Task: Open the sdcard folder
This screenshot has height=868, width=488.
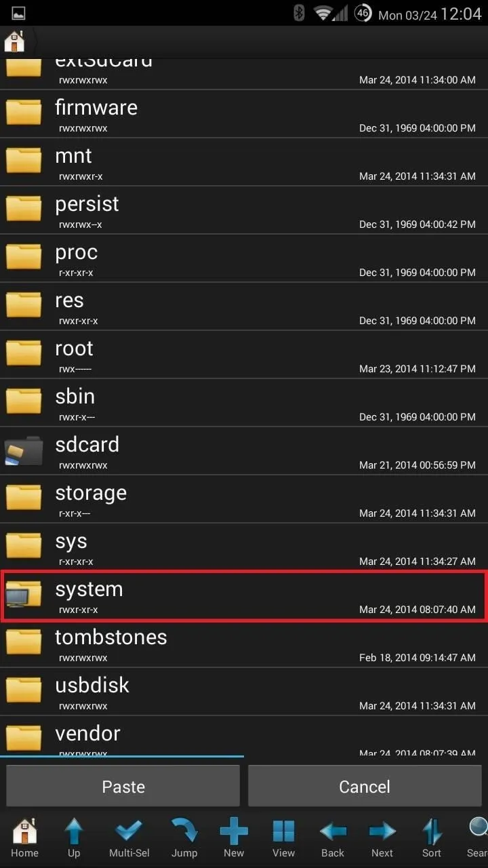Action: tap(244, 451)
